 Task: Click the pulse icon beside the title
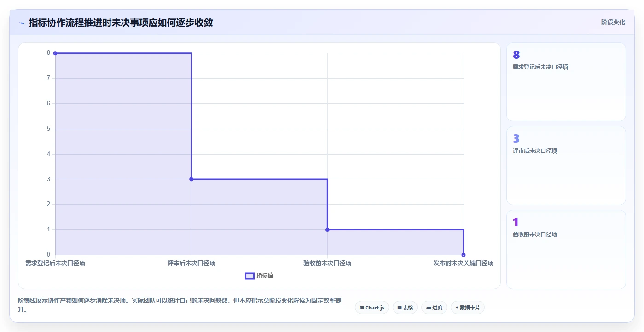tap(22, 23)
